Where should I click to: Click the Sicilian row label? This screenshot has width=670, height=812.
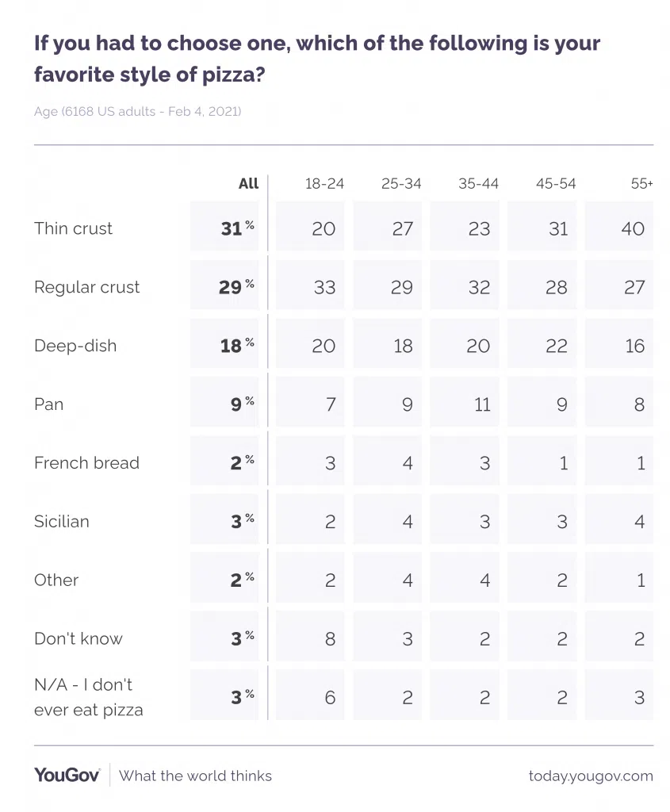pyautogui.click(x=61, y=522)
